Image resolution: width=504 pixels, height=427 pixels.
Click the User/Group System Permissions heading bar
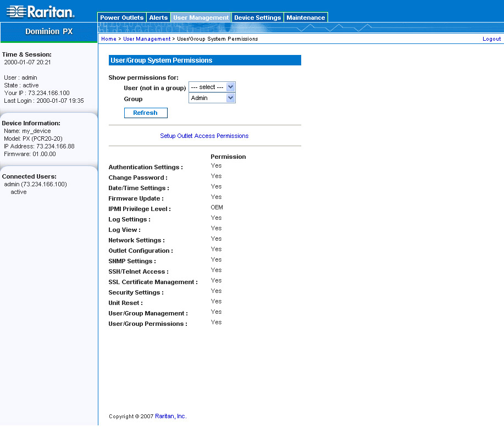point(204,60)
